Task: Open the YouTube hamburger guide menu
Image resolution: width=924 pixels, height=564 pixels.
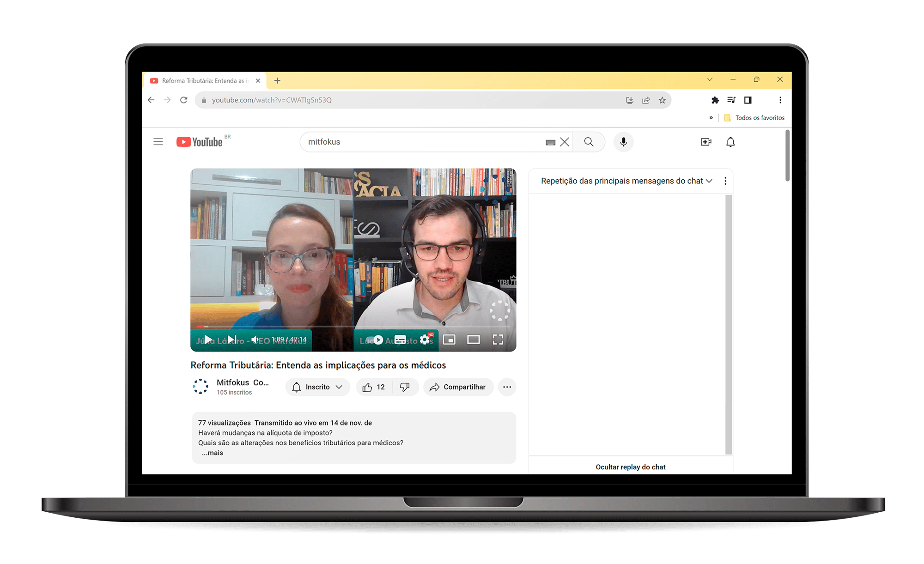Action: tap(158, 142)
